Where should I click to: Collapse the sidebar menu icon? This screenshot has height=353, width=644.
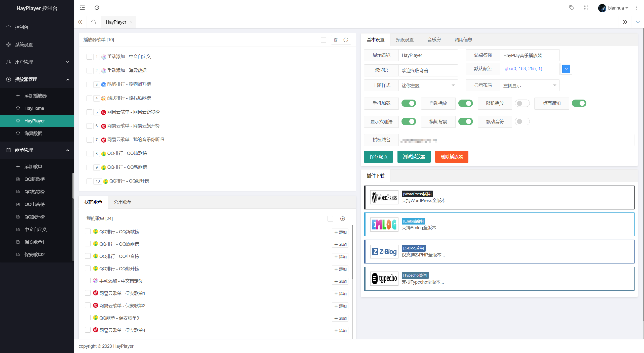pyautogui.click(x=82, y=8)
